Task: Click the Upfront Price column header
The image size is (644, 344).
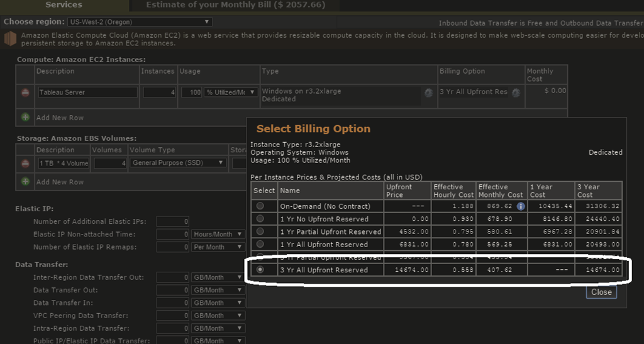Action: 408,191
